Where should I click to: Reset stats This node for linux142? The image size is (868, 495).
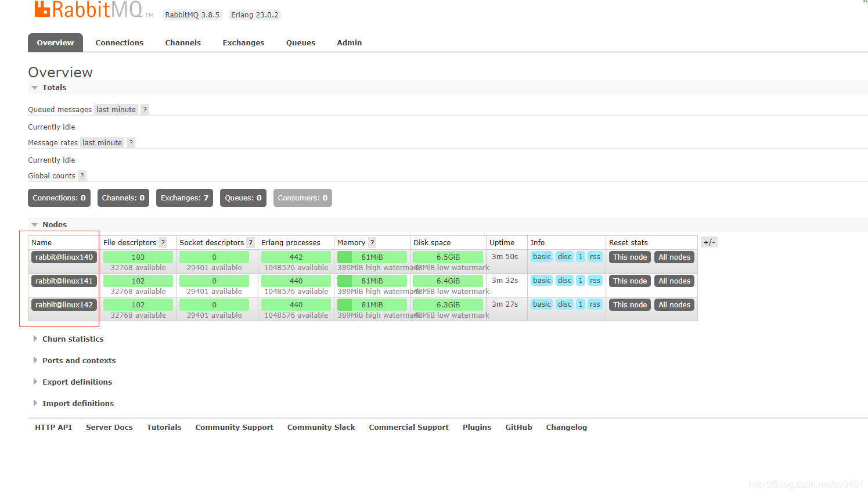(x=630, y=305)
